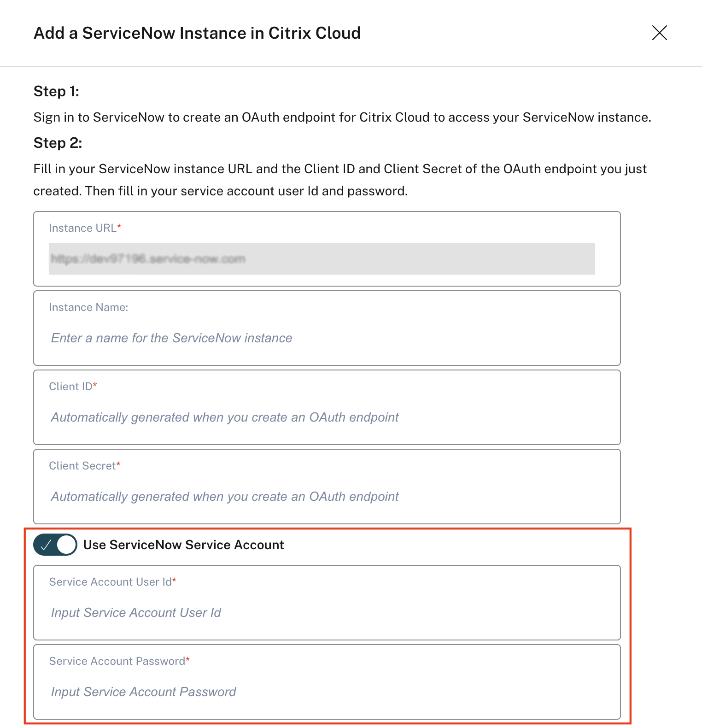Click the 'Instance Name:' field label
This screenshot has height=728, width=702.
[88, 307]
